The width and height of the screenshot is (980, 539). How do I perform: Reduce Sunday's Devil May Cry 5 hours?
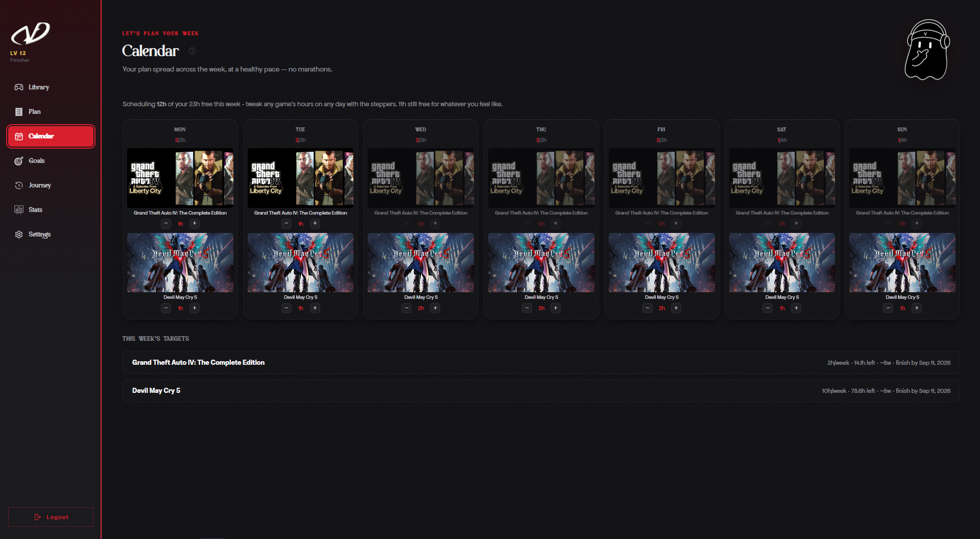click(888, 308)
